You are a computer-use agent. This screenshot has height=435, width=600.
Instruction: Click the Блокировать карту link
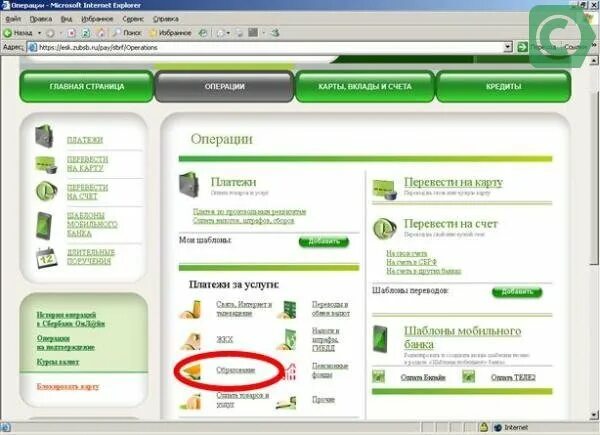coord(68,386)
